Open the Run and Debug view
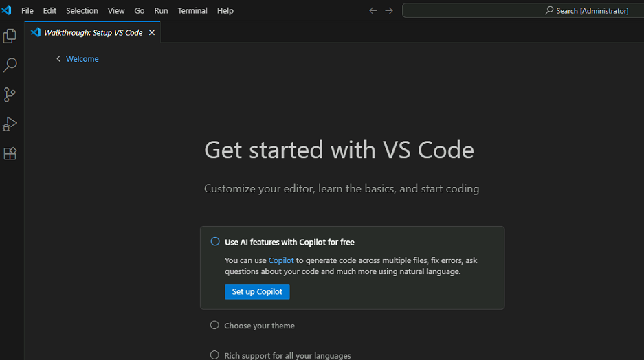The image size is (644, 360). click(10, 124)
